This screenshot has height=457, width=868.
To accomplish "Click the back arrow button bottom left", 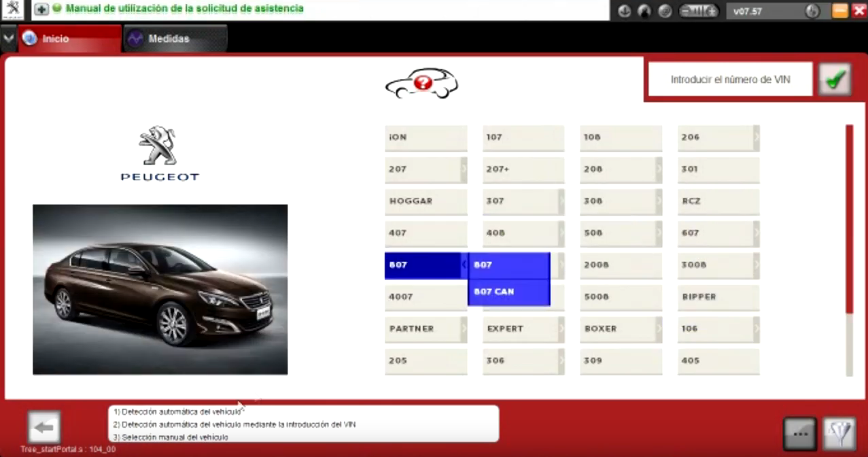I will 44,425.
